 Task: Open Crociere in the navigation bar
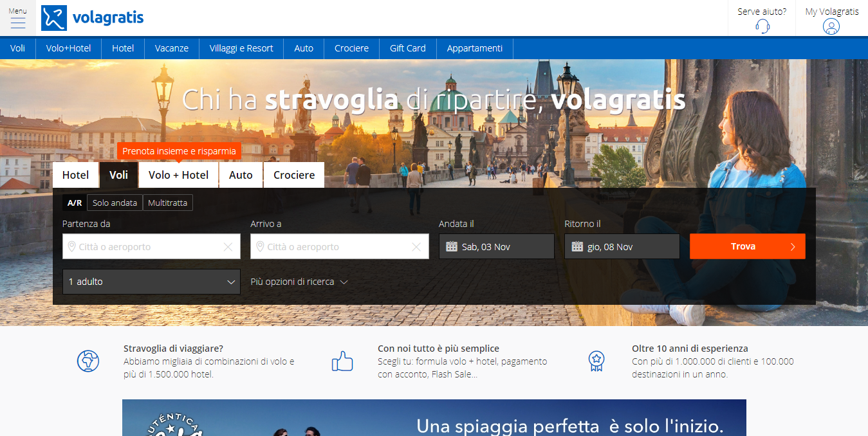[351, 48]
